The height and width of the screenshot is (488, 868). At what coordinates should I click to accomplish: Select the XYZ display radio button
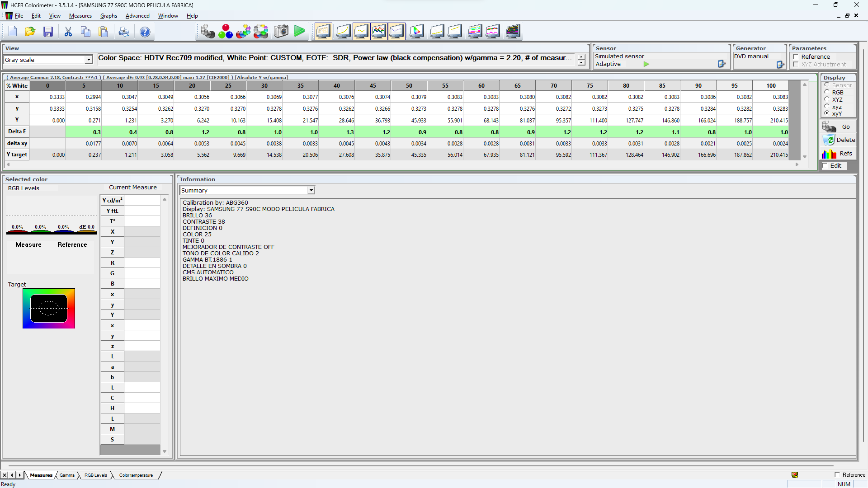827,99
